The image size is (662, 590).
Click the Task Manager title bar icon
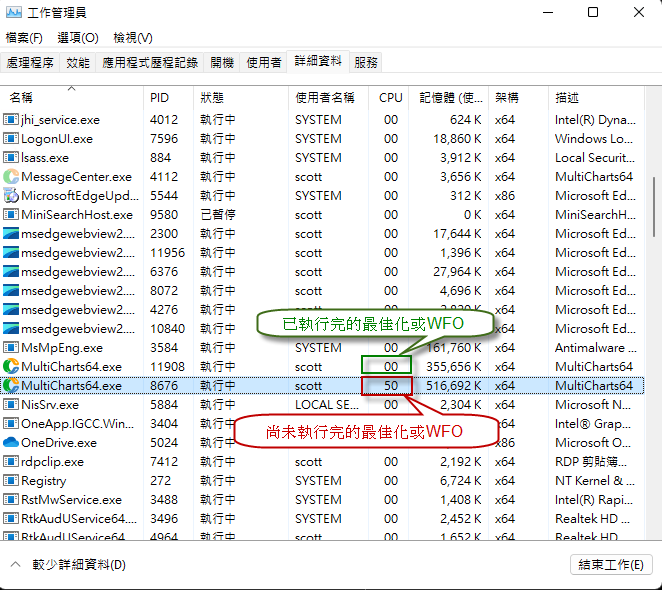click(14, 13)
